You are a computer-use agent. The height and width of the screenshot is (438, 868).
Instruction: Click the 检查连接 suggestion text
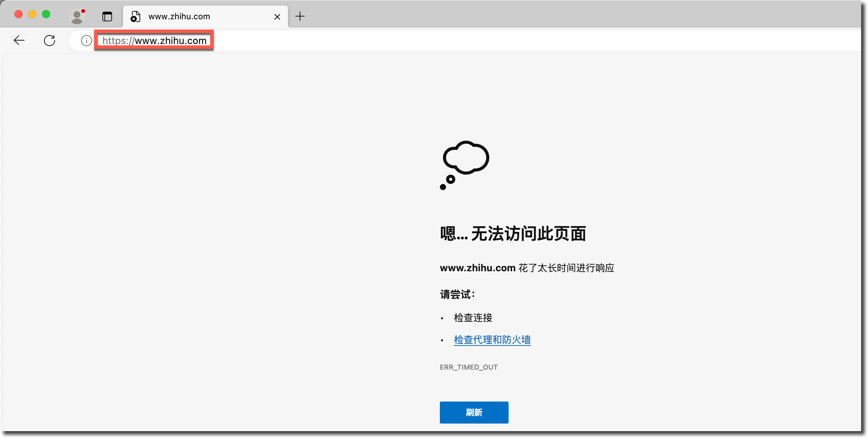473,318
